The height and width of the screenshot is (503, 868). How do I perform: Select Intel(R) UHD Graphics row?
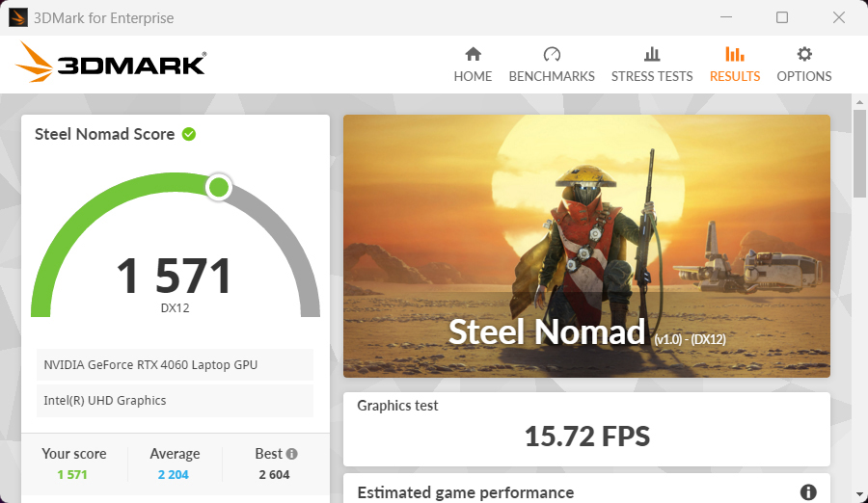175,401
